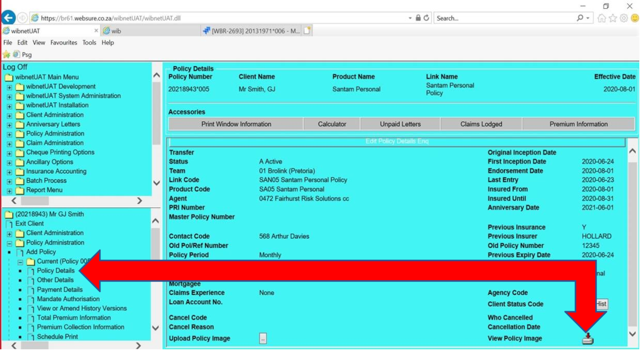The height and width of the screenshot is (359, 644).
Task: Click the Premium Information button
Action: coord(578,124)
